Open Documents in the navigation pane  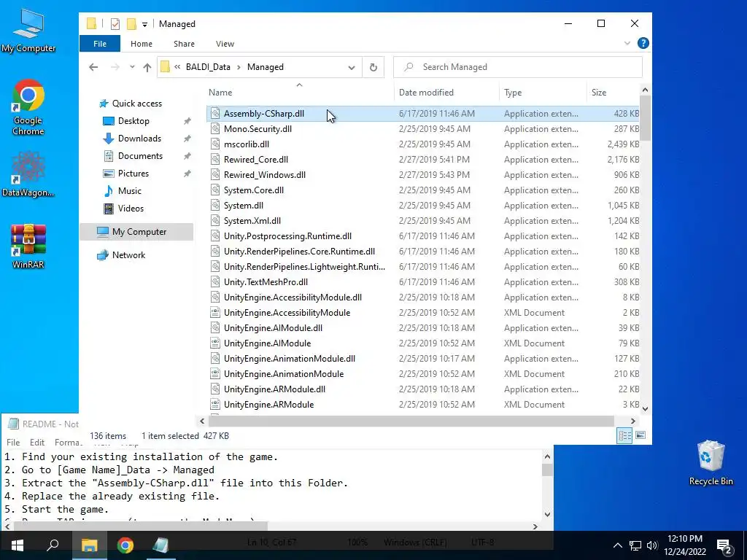[x=140, y=156]
